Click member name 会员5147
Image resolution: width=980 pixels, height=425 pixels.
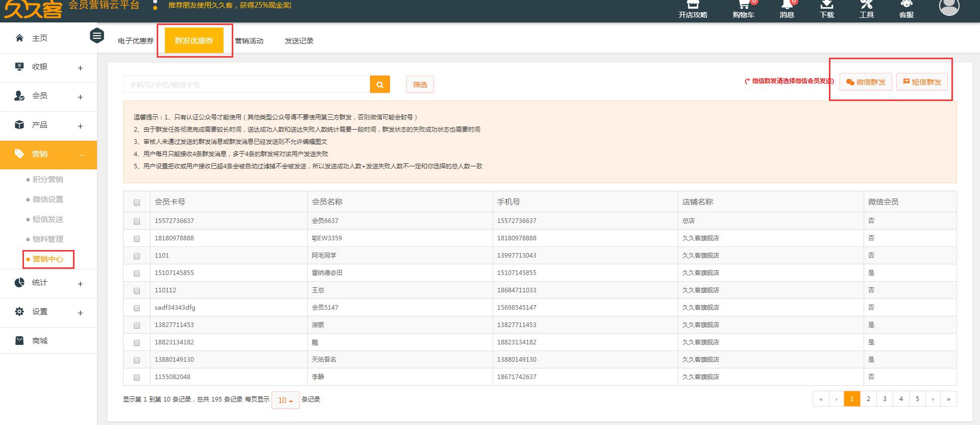point(325,308)
